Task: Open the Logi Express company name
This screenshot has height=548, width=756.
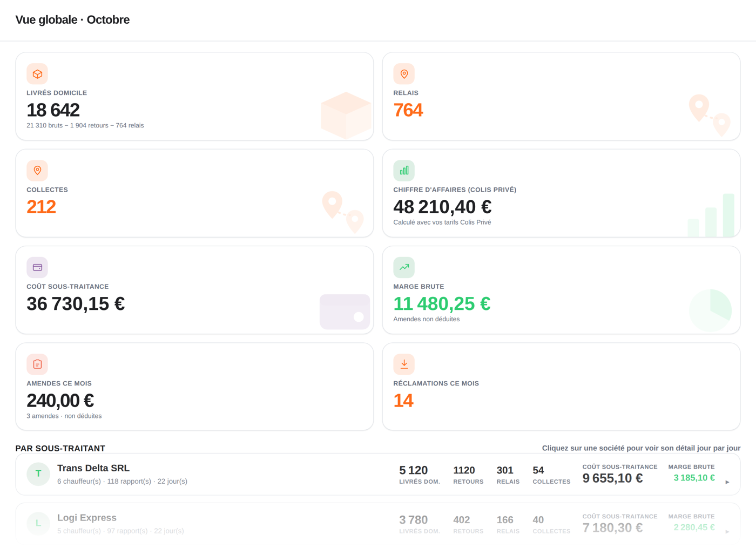Action: 87,518
